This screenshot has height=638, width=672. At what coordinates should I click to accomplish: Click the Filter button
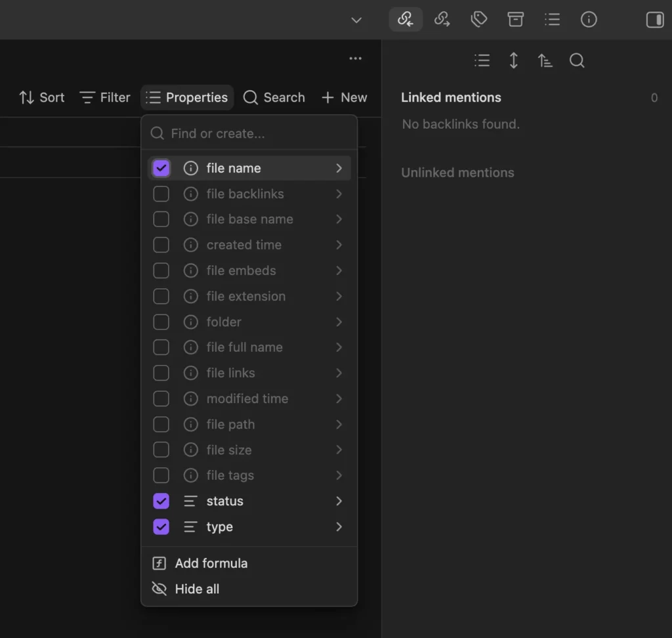(104, 97)
